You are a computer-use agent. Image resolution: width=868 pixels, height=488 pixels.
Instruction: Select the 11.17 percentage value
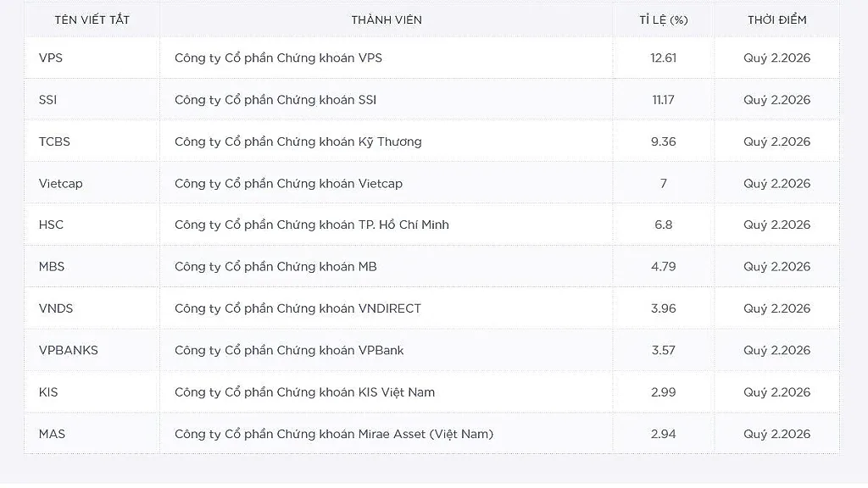[x=663, y=100]
